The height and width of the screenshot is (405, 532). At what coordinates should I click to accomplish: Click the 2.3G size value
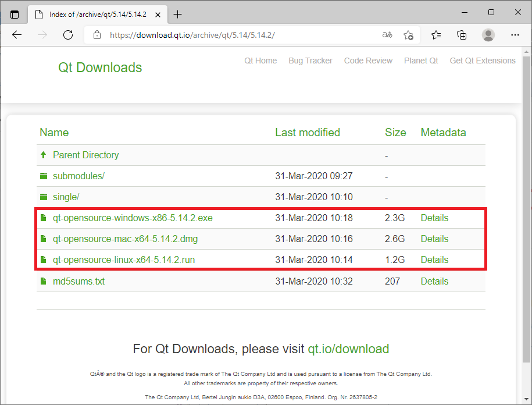pyautogui.click(x=395, y=218)
